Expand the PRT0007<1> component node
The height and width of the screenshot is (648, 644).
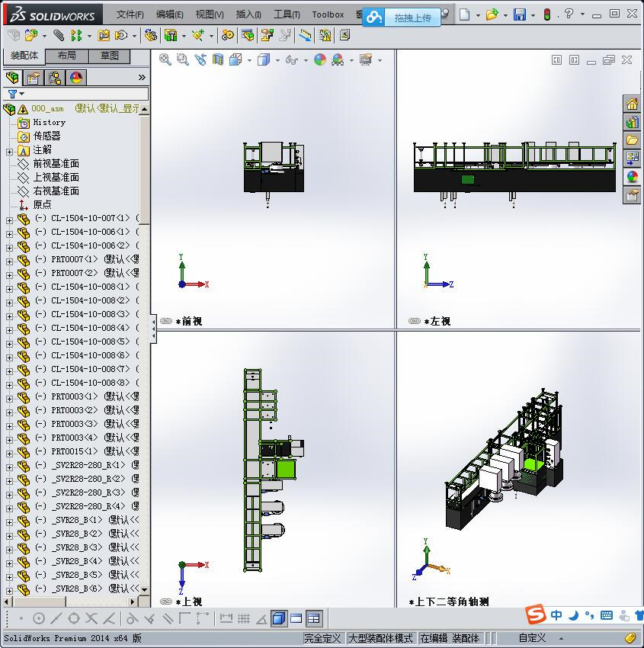(x=9, y=261)
